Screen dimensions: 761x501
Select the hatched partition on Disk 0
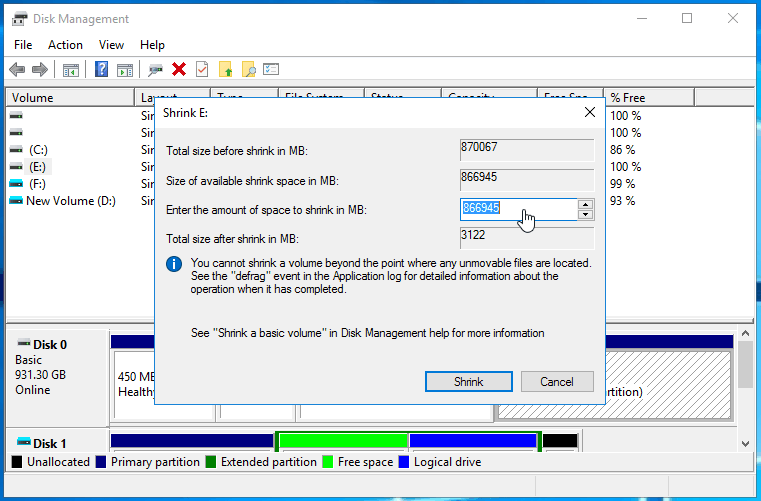pos(668,384)
